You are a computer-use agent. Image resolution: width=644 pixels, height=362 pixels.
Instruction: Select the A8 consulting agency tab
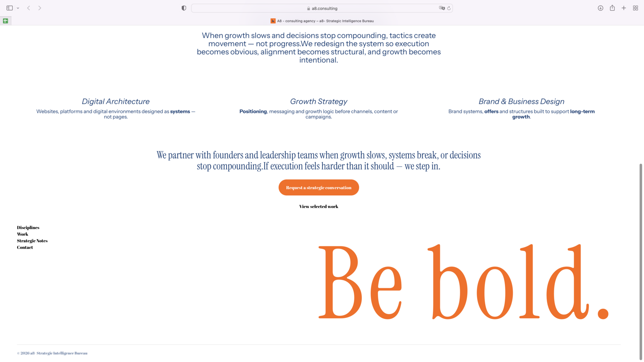click(322, 21)
